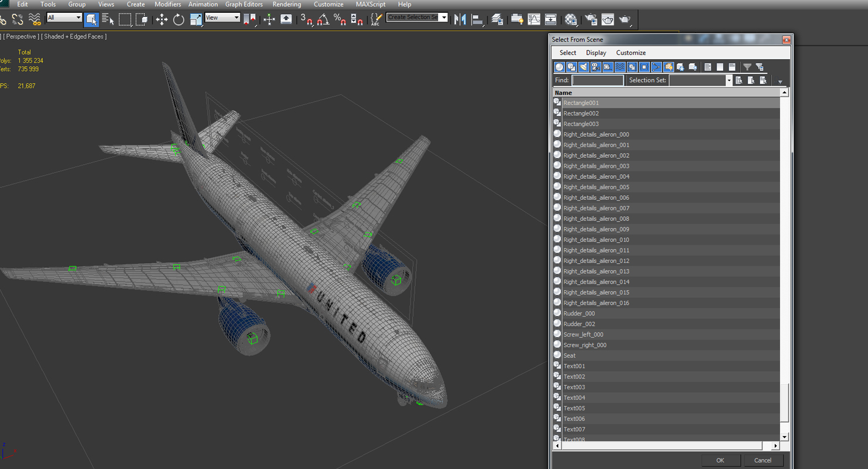The width and height of the screenshot is (868, 469).
Task: Activate the Select and Uniform Scale tool
Action: (x=196, y=19)
